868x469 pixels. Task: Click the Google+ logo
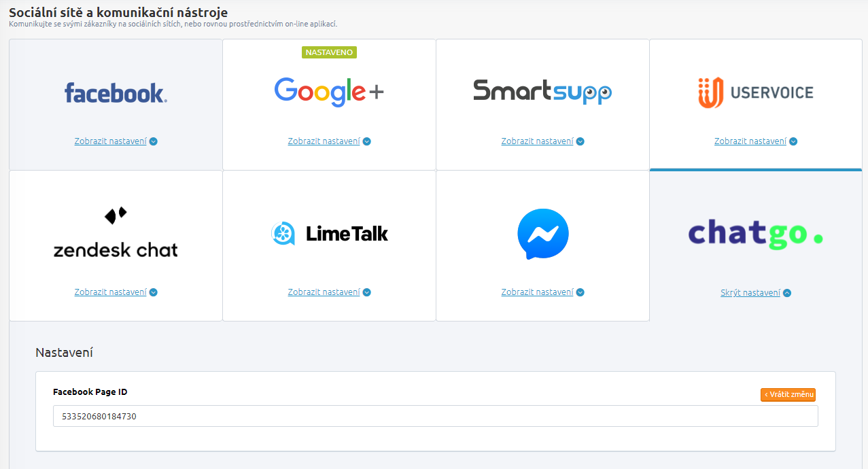click(329, 92)
